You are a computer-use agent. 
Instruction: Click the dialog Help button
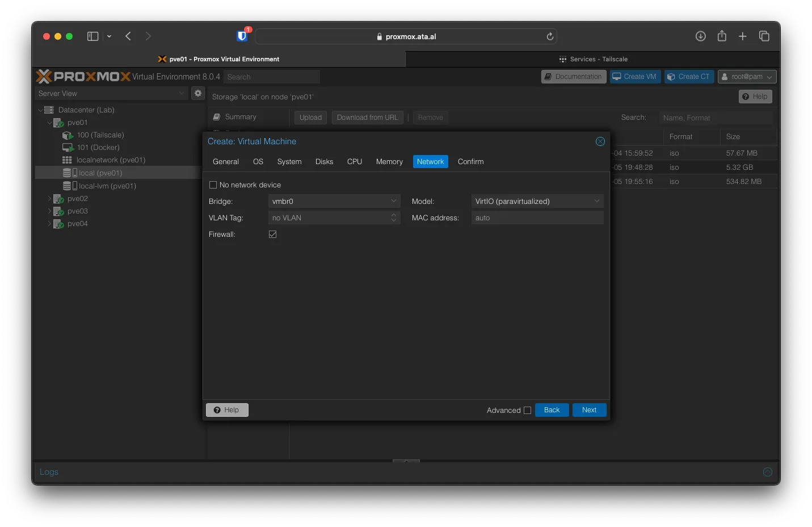227,410
